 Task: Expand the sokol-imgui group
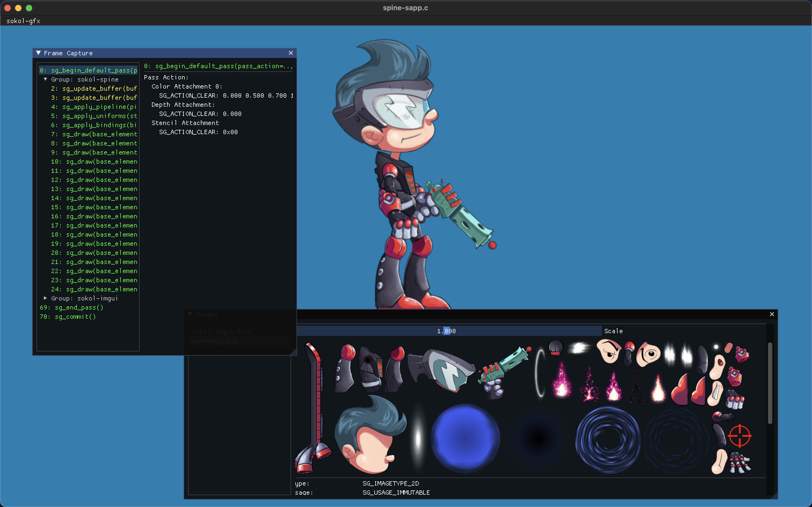coord(45,298)
